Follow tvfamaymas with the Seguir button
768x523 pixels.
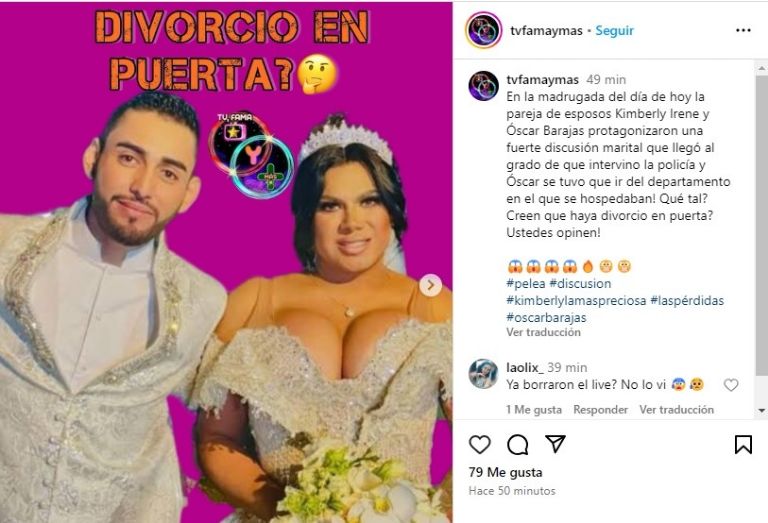click(614, 30)
